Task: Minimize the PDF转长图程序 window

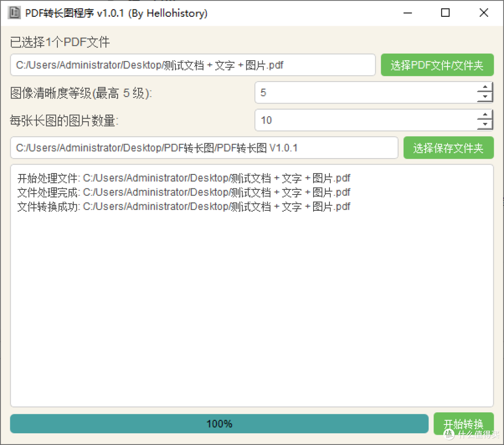Action: pyautogui.click(x=407, y=13)
